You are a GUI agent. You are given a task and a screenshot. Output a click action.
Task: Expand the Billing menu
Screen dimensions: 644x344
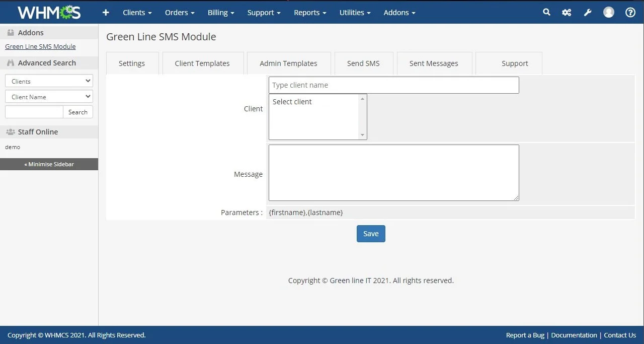pyautogui.click(x=221, y=13)
